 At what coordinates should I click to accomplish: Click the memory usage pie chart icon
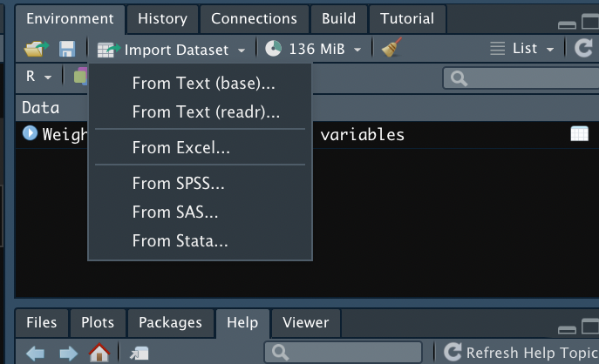point(274,50)
